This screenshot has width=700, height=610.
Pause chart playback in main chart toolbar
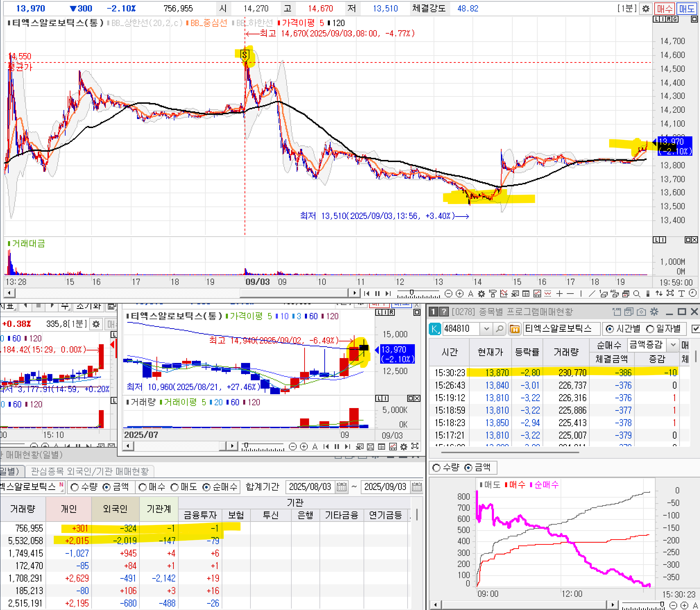click(377, 294)
